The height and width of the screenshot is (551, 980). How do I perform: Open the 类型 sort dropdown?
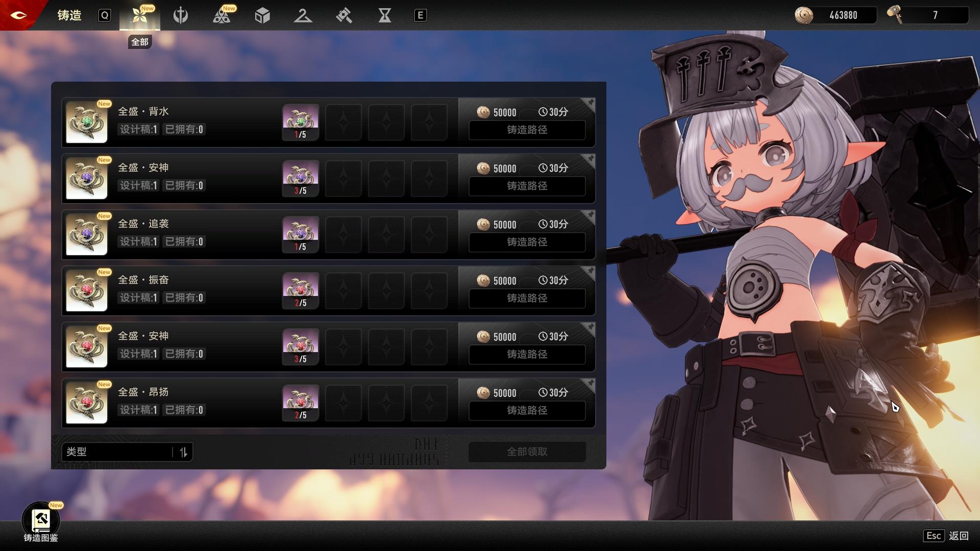117,452
